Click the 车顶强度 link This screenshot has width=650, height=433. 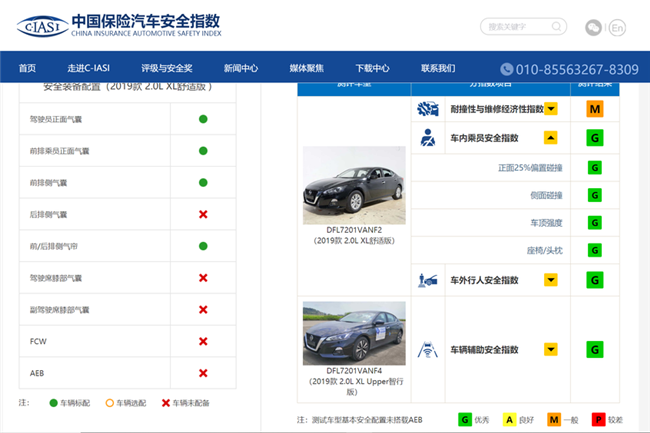click(x=546, y=223)
